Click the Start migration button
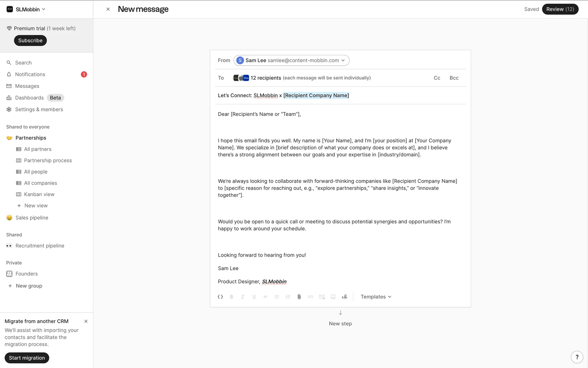The width and height of the screenshot is (588, 368). click(x=27, y=358)
